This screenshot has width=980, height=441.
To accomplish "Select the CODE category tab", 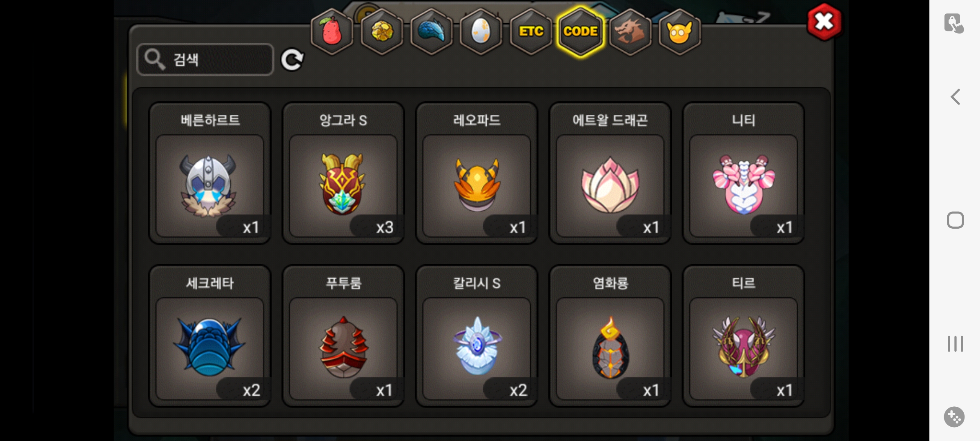I will point(580,31).
